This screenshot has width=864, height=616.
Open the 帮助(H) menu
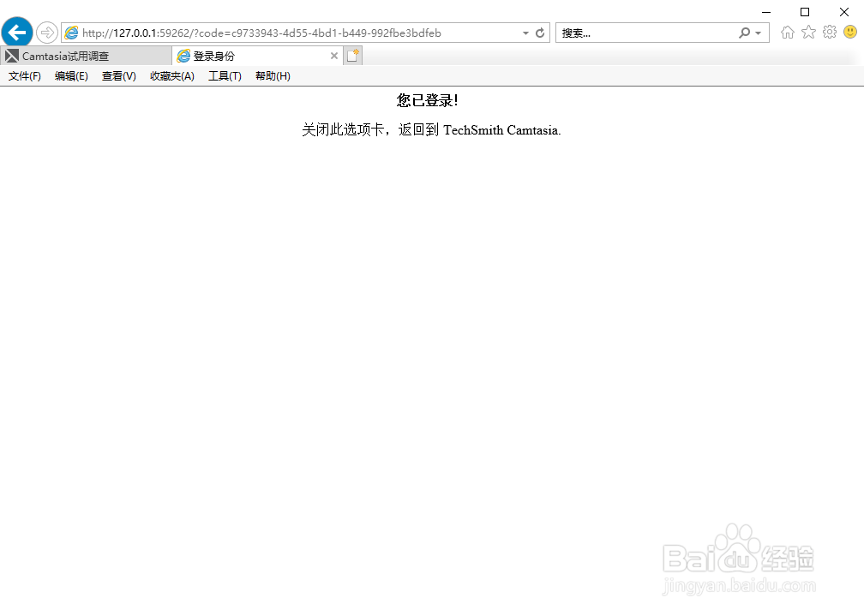tap(273, 76)
